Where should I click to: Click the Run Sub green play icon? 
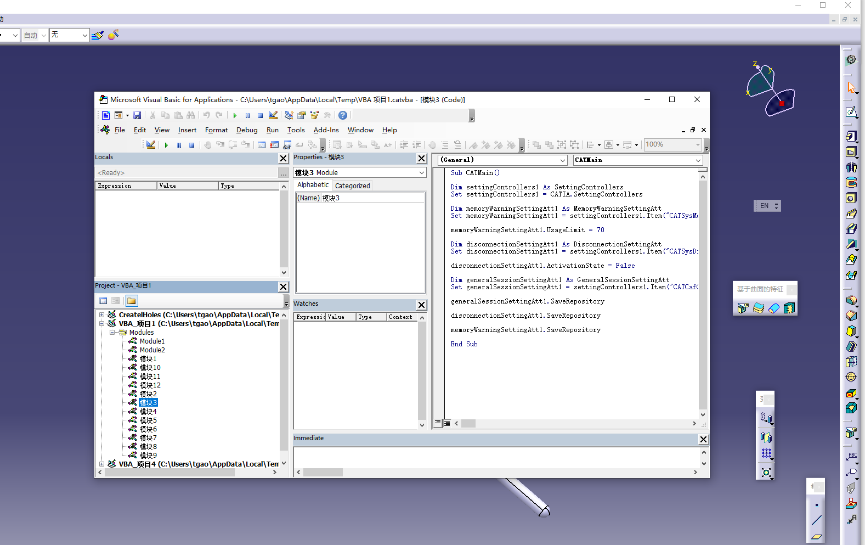tap(236, 115)
